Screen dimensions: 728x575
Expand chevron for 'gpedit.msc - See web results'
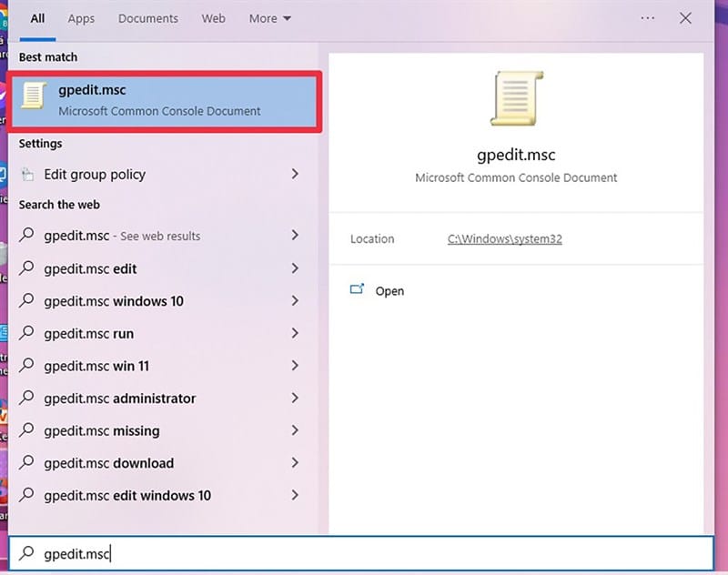[295, 235]
